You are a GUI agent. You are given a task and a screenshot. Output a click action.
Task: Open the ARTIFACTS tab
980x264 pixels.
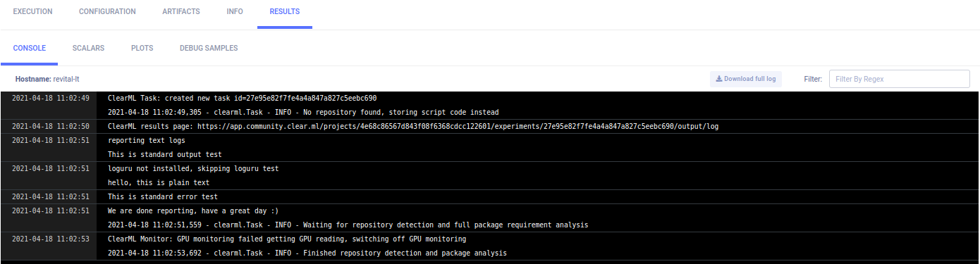coord(181,12)
